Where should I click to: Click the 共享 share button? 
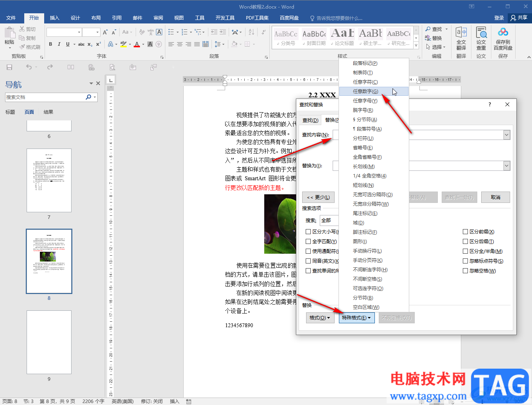519,18
